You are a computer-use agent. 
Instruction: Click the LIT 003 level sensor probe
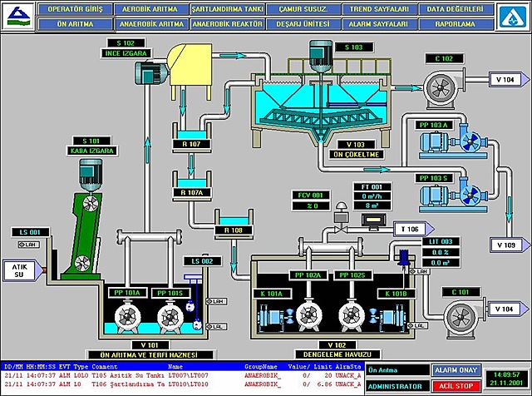[x=403, y=260]
